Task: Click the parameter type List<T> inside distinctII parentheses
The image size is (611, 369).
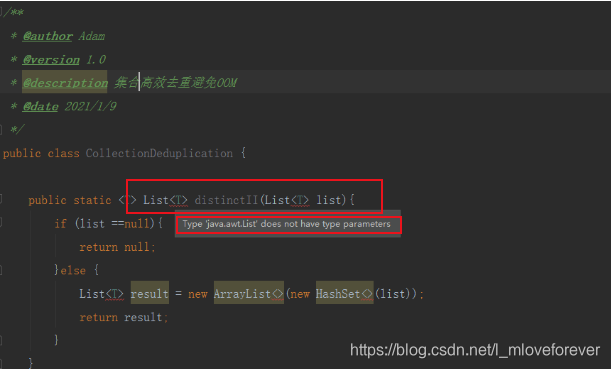Action: tap(287, 200)
